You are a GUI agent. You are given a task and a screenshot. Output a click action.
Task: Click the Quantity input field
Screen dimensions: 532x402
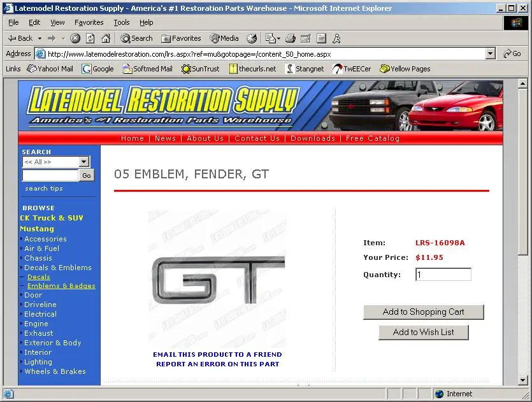(x=443, y=275)
